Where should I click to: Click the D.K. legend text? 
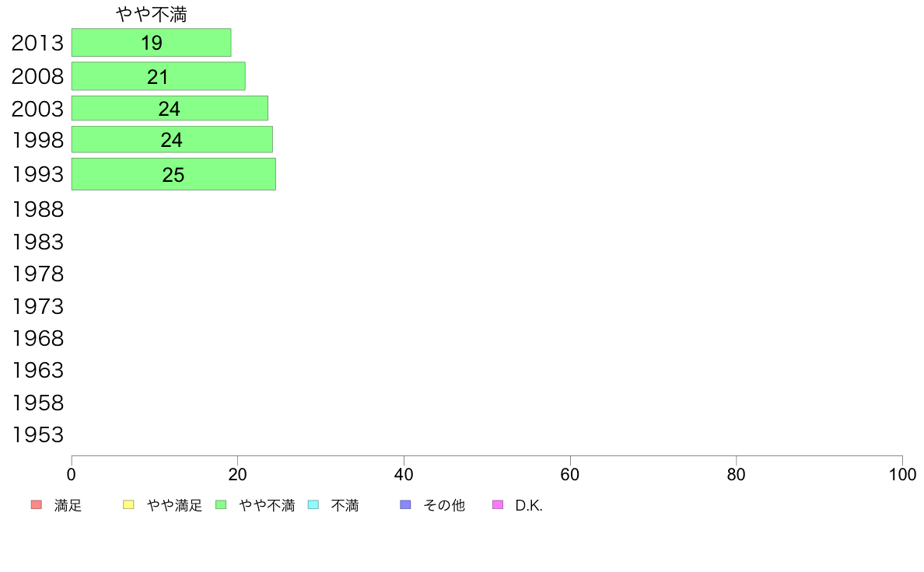click(529, 505)
